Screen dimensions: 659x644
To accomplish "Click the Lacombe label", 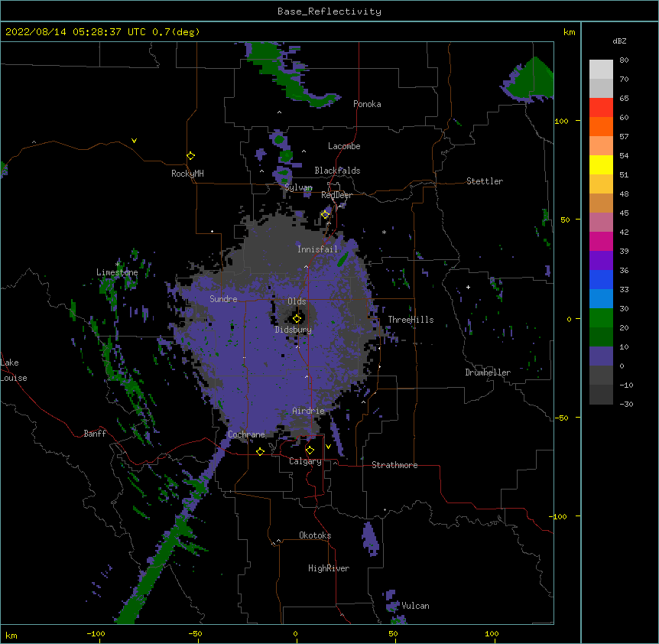I will pos(344,146).
